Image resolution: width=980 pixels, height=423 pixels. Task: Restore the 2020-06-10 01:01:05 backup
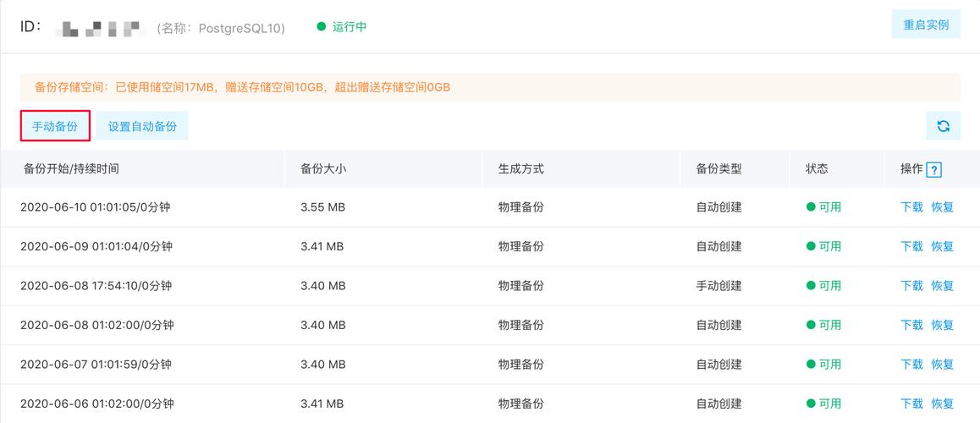942,207
